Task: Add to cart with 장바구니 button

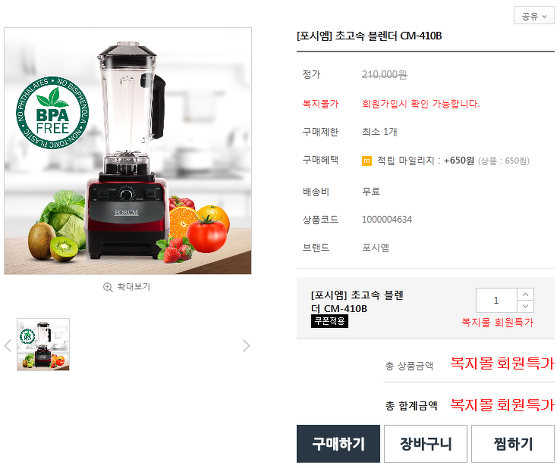Action: coord(426,444)
